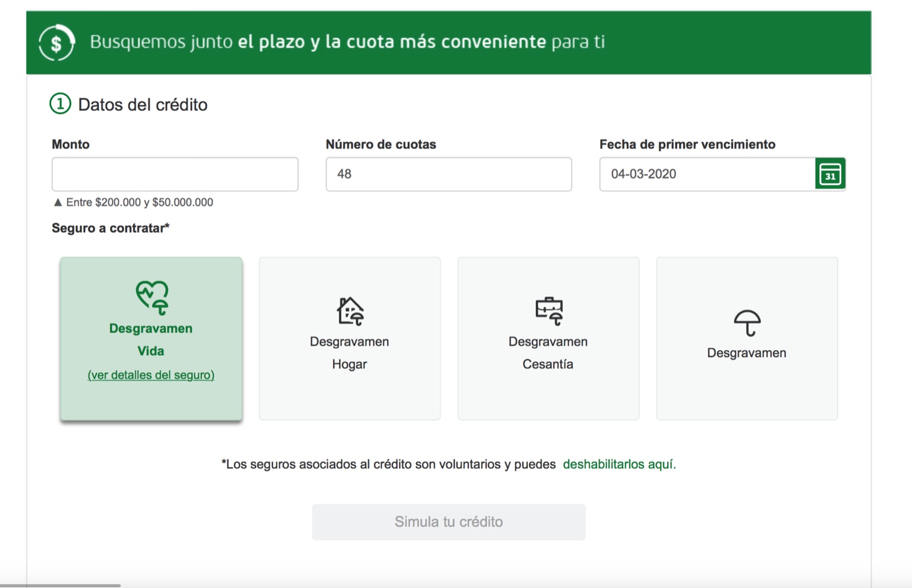Viewport: 912px width, 588px height.
Task: Select the Desgravamen Vida label
Action: tap(151, 340)
